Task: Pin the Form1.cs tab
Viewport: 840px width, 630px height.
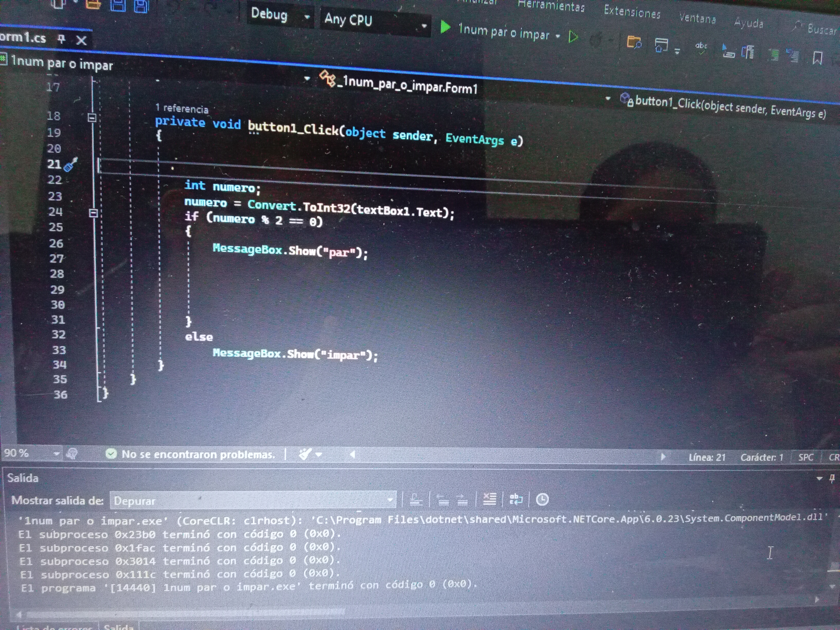Action: 62,39
